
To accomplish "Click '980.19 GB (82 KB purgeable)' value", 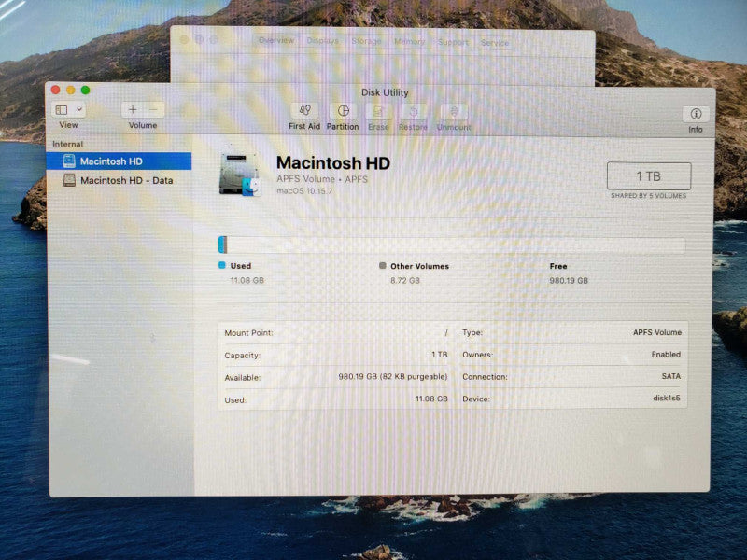I will [x=393, y=377].
